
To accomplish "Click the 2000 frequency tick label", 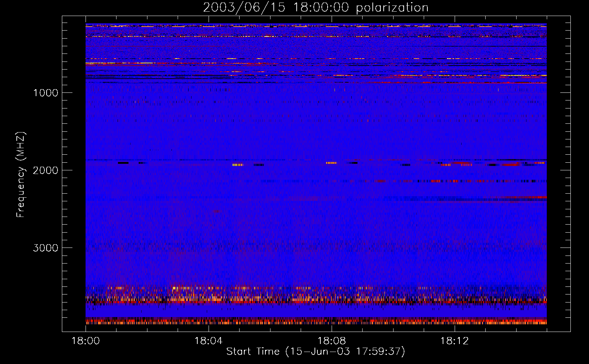I will click(46, 170).
